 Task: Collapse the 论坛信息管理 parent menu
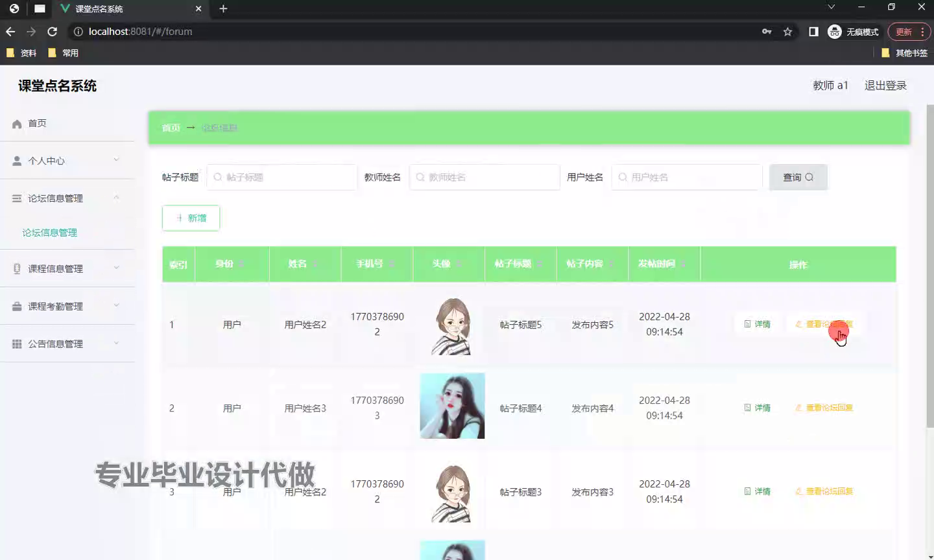(67, 198)
